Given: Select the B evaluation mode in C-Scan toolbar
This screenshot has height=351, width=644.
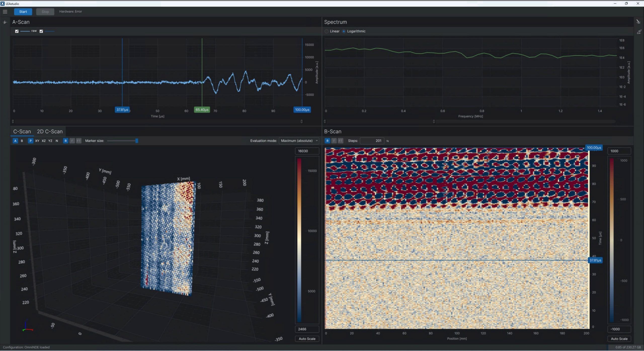Looking at the screenshot, I should 22,141.
